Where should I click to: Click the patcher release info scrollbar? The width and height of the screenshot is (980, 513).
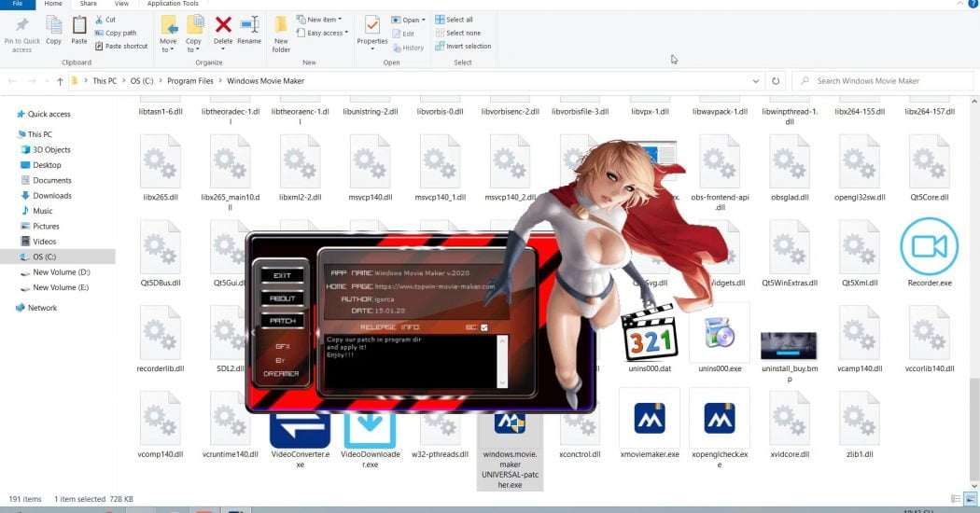point(502,361)
